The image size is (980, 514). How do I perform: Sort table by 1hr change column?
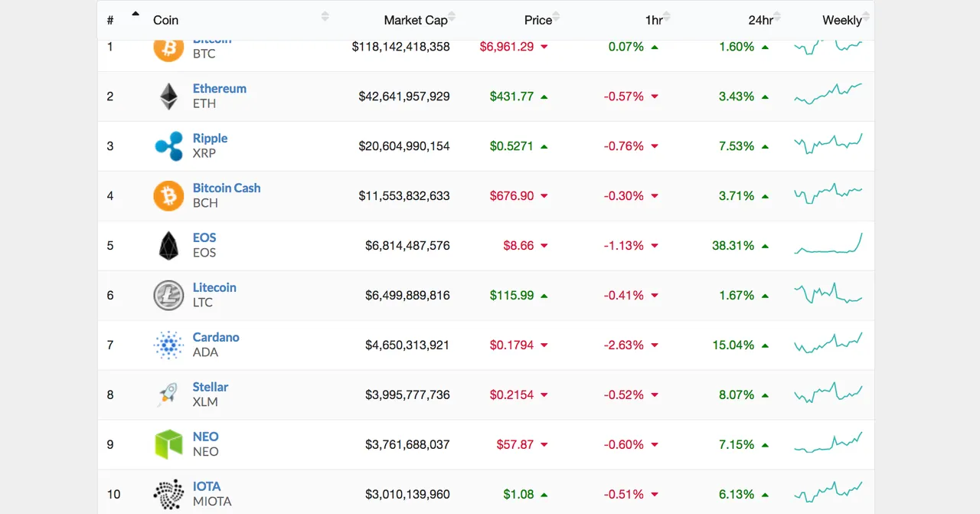655,20
